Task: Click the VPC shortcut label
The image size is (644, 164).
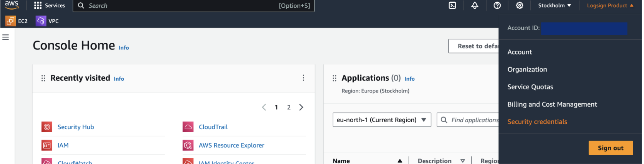Action: click(54, 21)
